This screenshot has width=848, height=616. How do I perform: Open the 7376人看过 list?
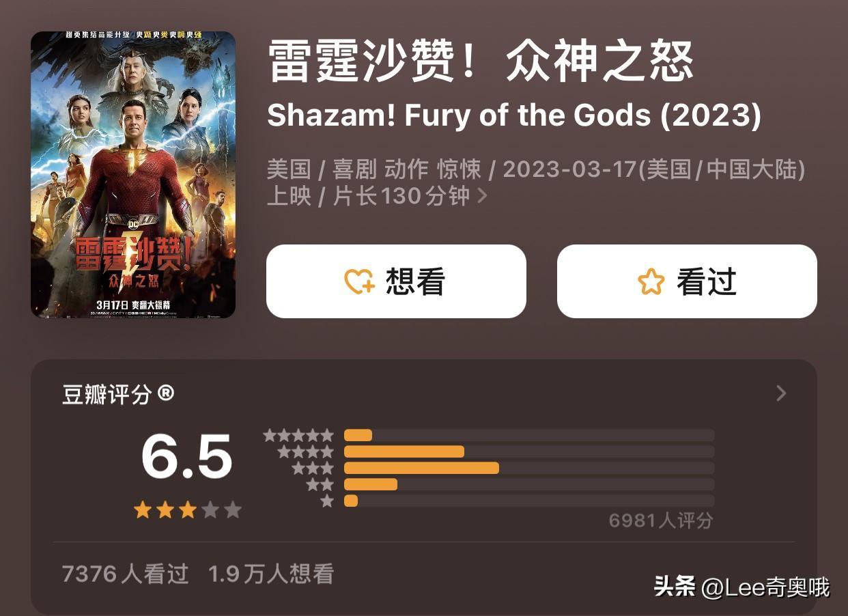coord(125,574)
